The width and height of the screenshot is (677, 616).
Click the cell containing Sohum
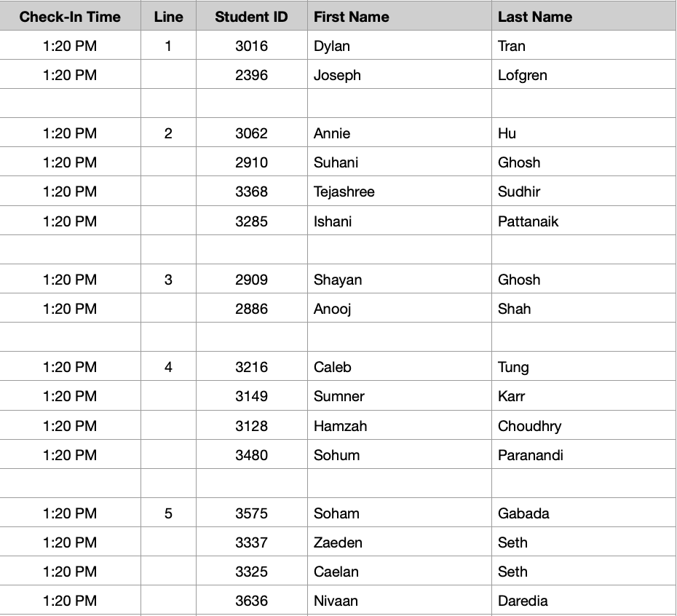tap(400, 454)
